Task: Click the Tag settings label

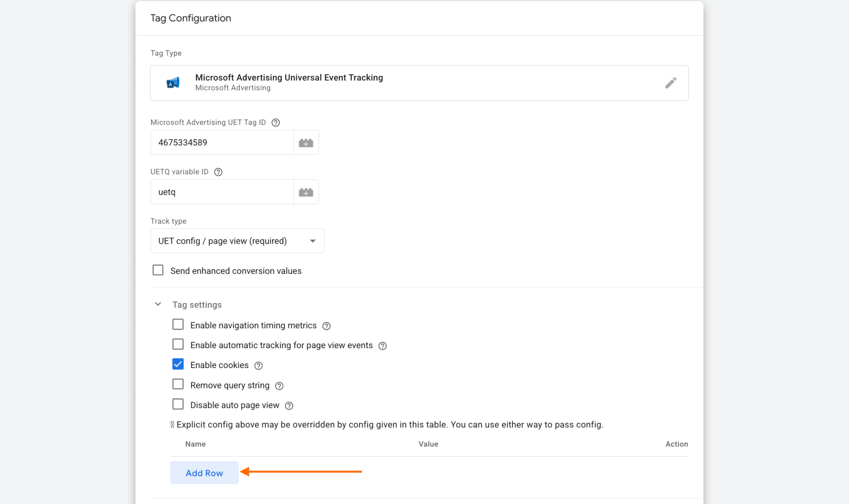Action: tap(197, 305)
